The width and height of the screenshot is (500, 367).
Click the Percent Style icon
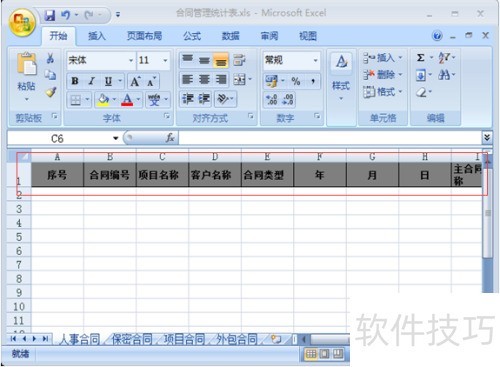[x=295, y=81]
